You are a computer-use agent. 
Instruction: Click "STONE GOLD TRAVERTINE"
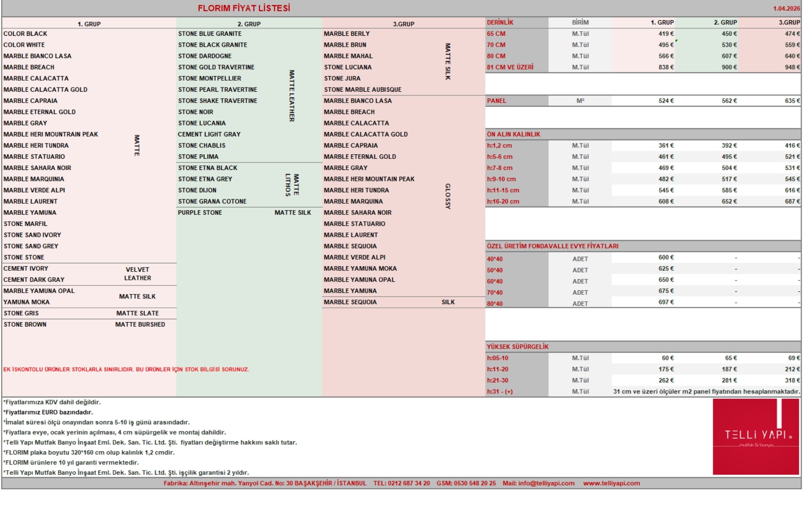(x=216, y=67)
